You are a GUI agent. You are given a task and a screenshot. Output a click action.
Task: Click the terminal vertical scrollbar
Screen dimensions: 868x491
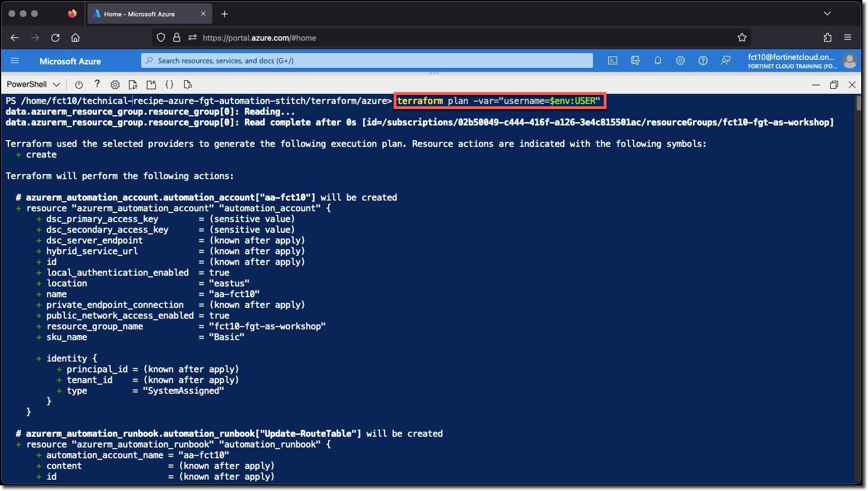click(x=858, y=103)
